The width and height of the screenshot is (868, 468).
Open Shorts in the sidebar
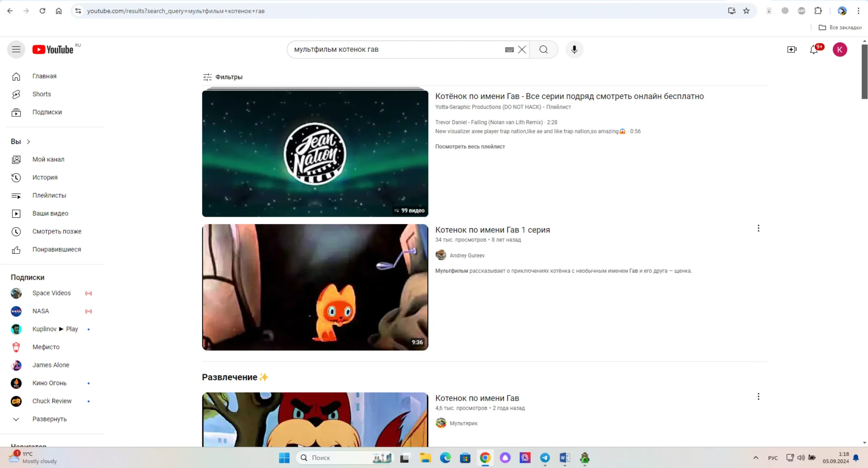(x=41, y=94)
